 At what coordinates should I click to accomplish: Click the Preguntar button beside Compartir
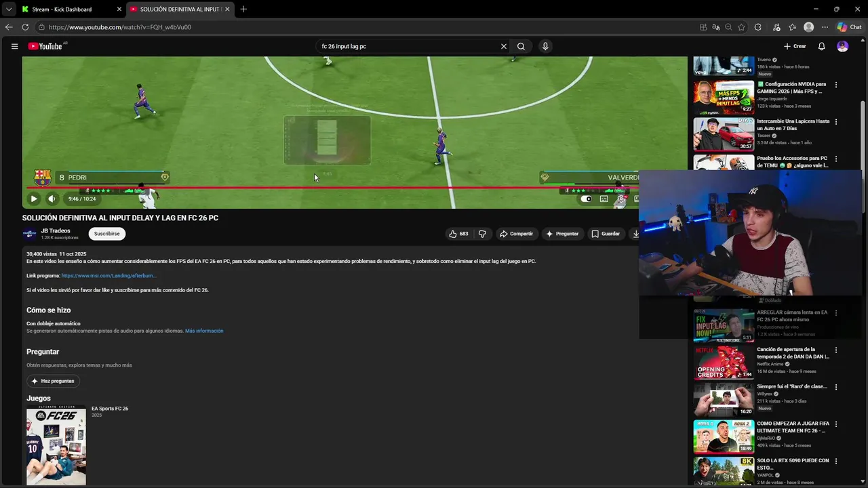pyautogui.click(x=562, y=234)
